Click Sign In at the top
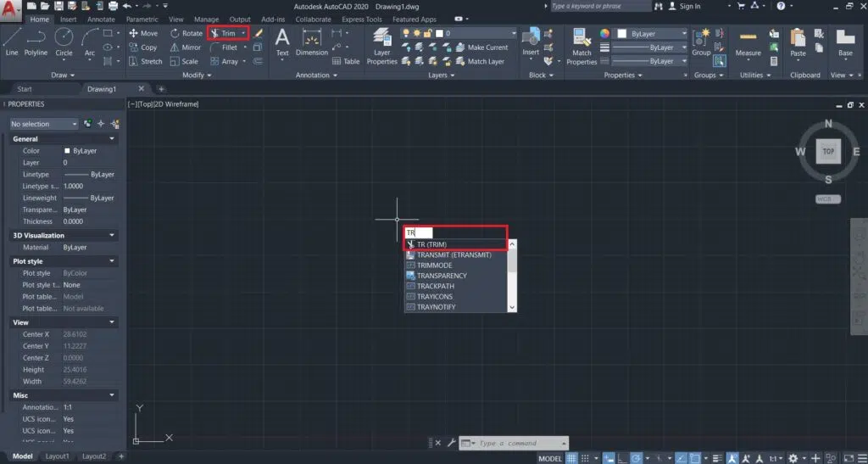The height and width of the screenshot is (464, 868). (689, 6)
